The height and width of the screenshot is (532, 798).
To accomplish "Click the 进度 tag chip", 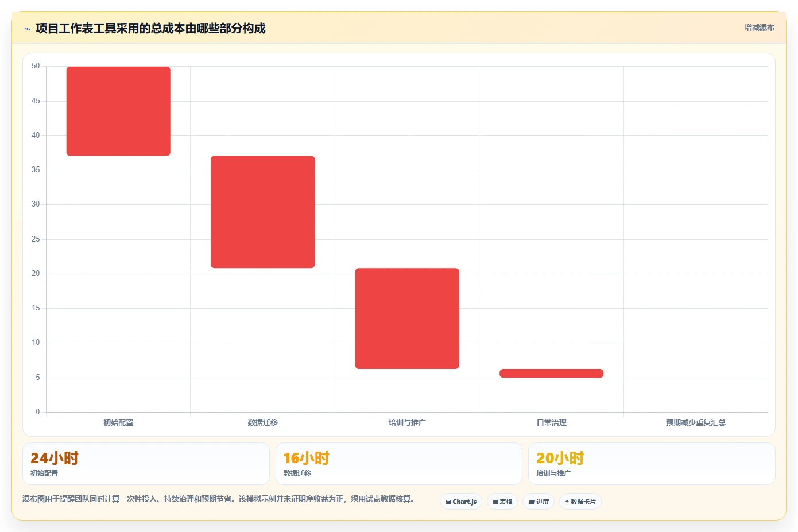I will (x=539, y=502).
